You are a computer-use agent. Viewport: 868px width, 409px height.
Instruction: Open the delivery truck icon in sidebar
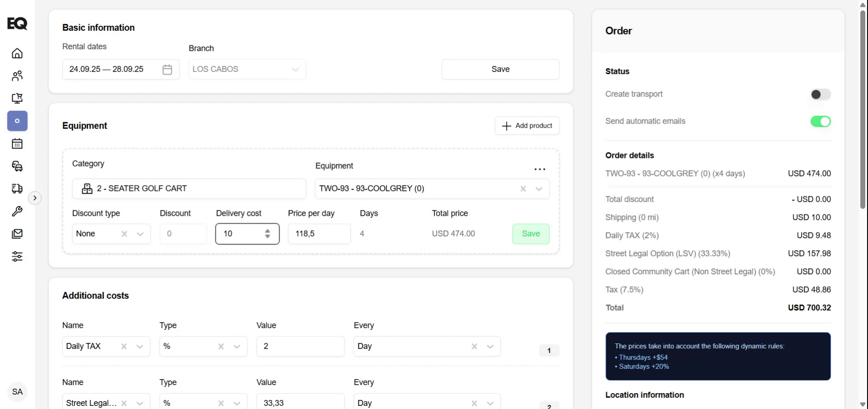(x=17, y=189)
